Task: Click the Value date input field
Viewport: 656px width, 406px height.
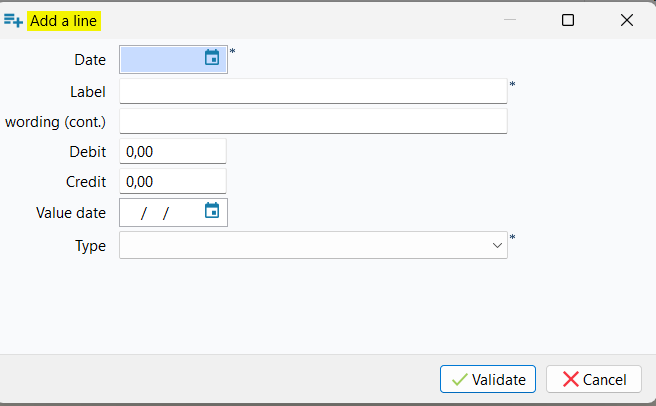Action: (160, 212)
